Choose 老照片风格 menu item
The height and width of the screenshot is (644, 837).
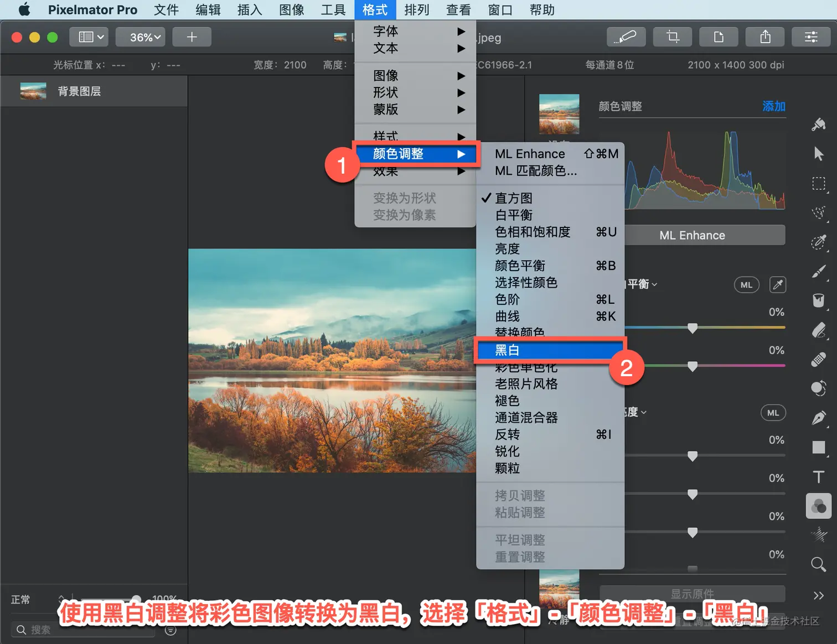(550, 384)
